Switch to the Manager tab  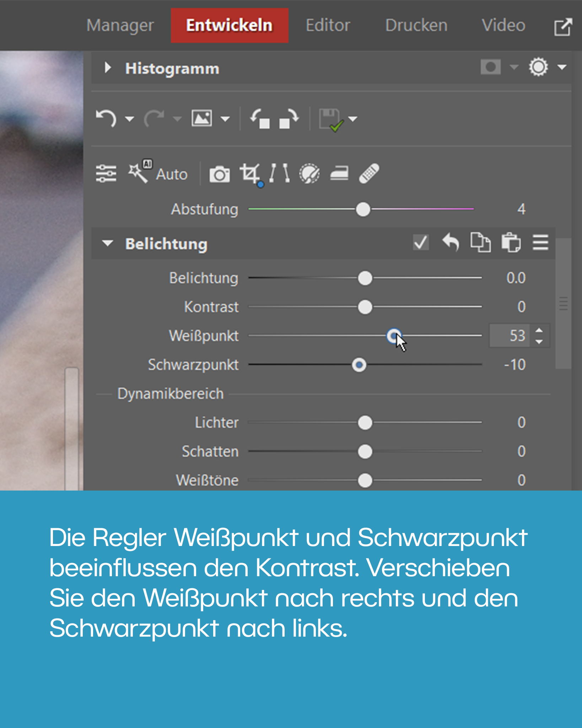point(120,26)
